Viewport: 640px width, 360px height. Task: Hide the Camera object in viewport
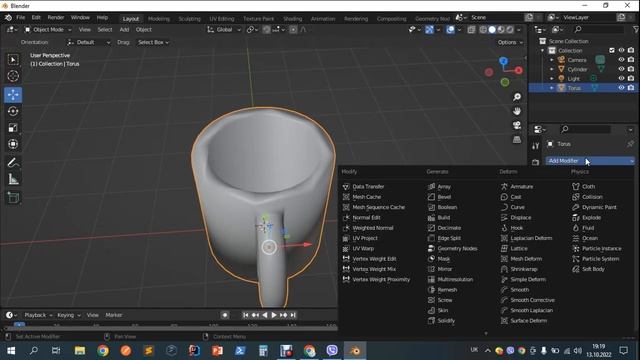pyautogui.click(x=621, y=60)
